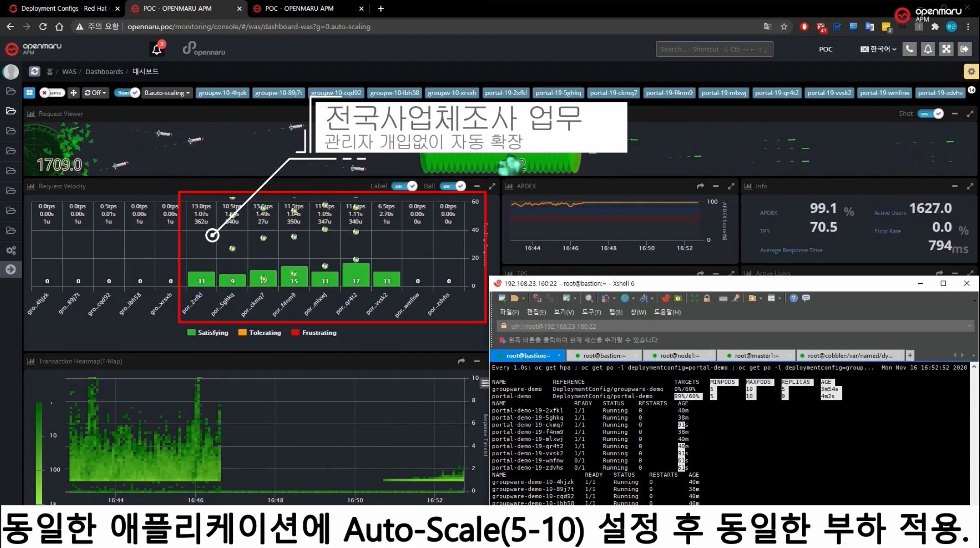Click the notification bell with badge 7
This screenshot has width=980, height=548.
157,49
